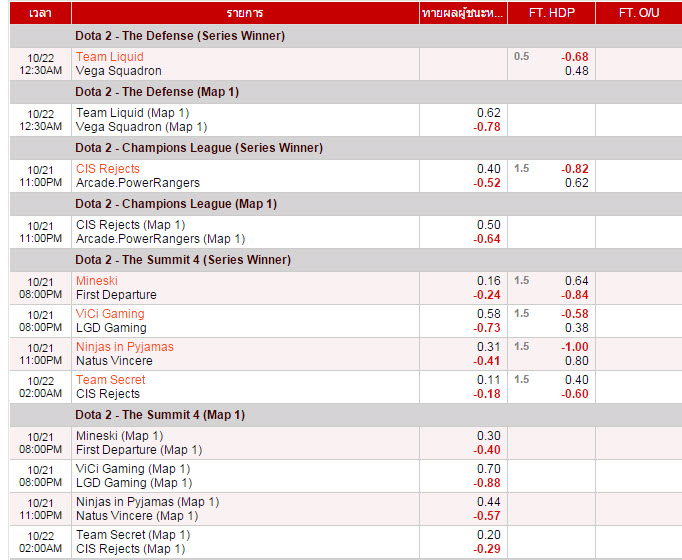Click "Dota 2 - Champions League (Series Winner)" heading
Image resolution: width=682 pixels, height=560 pixels.
[x=199, y=148]
